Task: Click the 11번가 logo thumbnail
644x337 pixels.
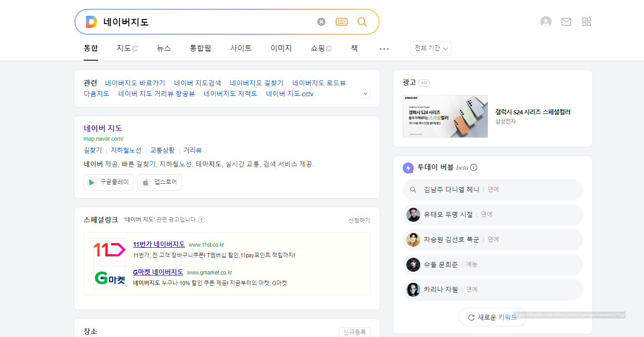Action: (110, 250)
